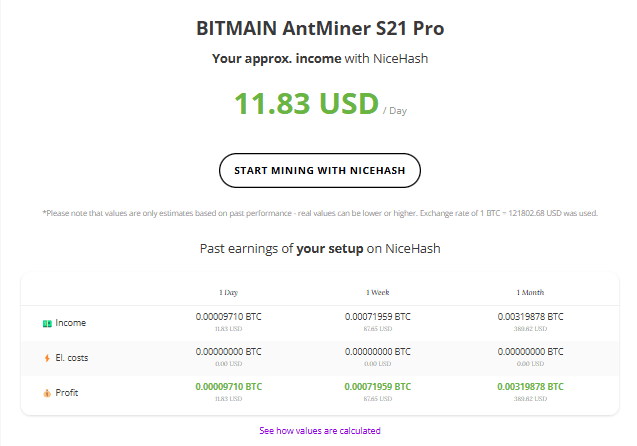
Task: Click 1 Day El. costs zero value
Action: pyautogui.click(x=228, y=351)
